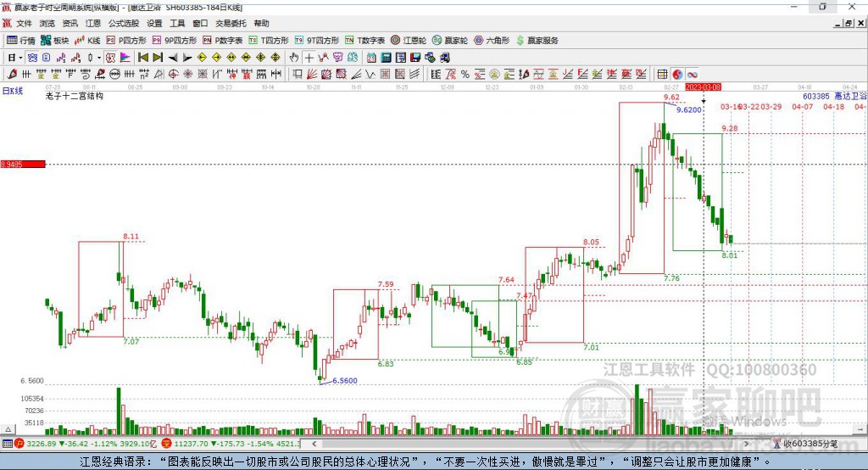Image resolution: width=868 pixels, height=470 pixels.
Task: Select the colored flag triangle icon
Action: coord(125,58)
